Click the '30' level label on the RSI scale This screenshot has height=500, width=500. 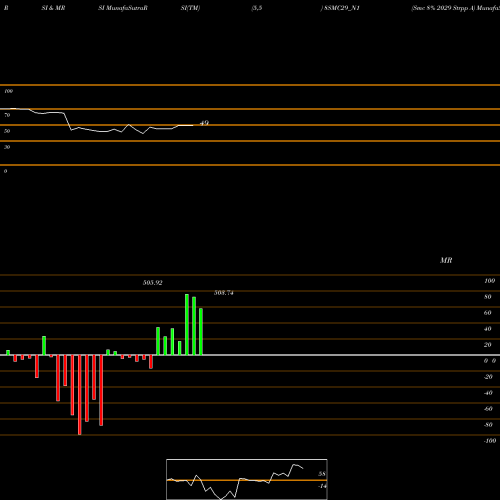click(x=7, y=147)
